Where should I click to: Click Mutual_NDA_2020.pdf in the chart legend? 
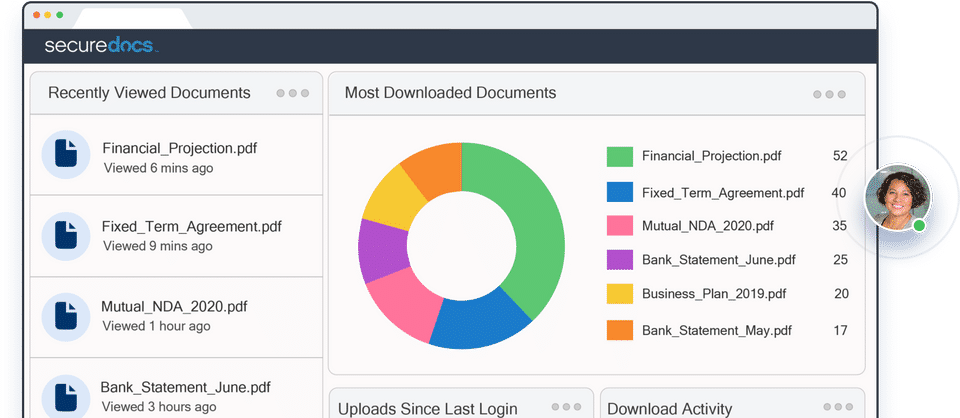[x=708, y=226]
